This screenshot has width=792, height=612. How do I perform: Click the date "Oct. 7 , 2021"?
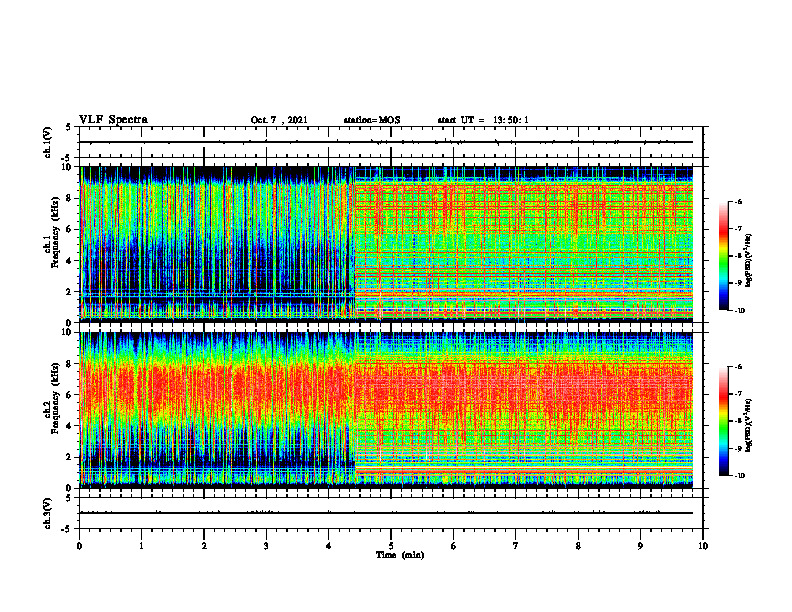tap(279, 120)
